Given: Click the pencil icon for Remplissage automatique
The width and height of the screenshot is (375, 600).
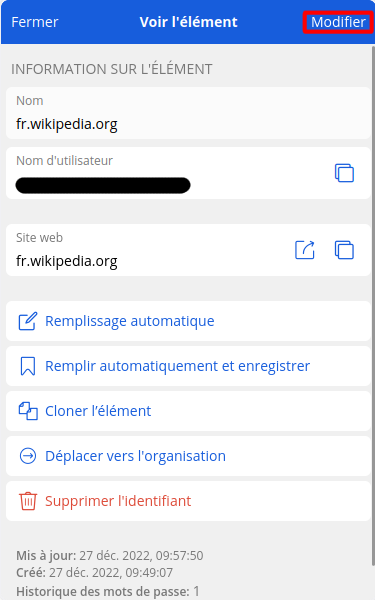Looking at the screenshot, I should click(x=28, y=321).
